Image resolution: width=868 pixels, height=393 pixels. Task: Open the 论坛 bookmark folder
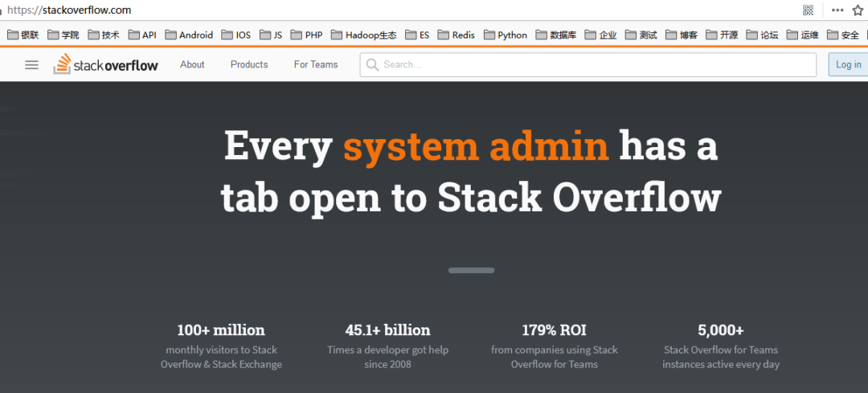click(762, 35)
